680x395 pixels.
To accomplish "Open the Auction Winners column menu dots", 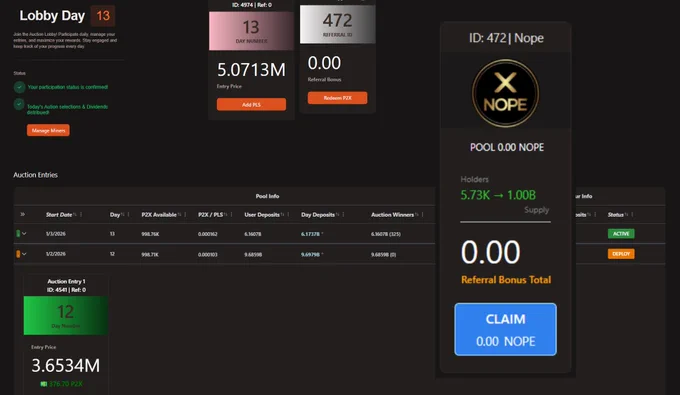I will (x=423, y=215).
